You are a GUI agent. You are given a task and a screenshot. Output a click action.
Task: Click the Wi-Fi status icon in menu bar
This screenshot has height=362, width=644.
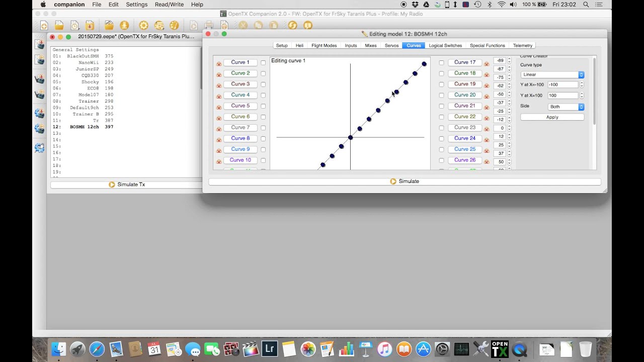[501, 5]
